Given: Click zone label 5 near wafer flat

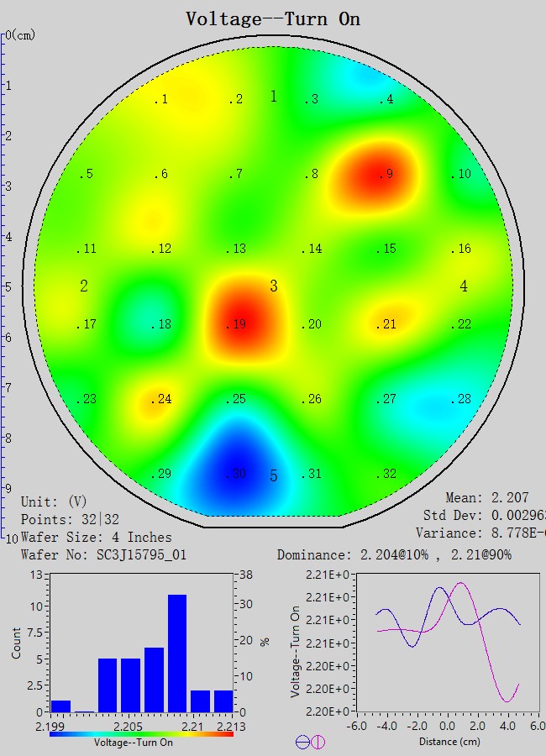Looking at the screenshot, I should click(273, 476).
